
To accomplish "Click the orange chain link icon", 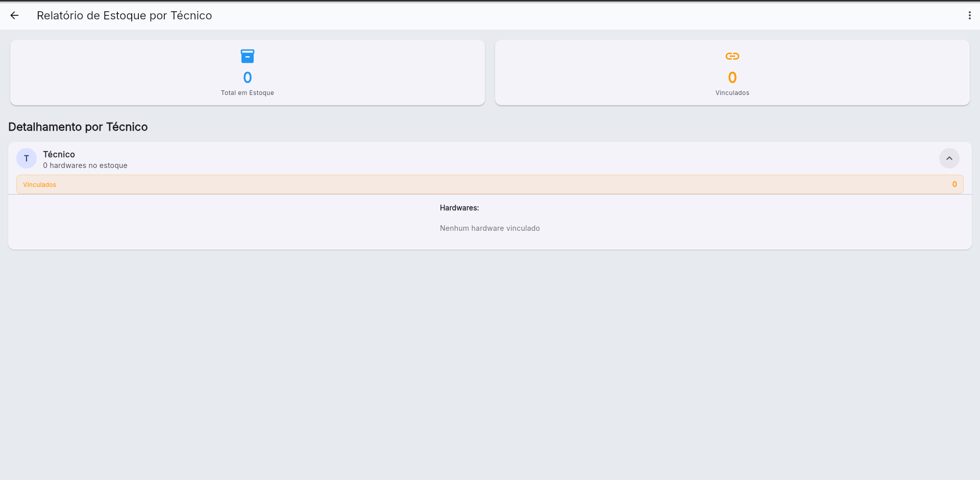I will [732, 56].
